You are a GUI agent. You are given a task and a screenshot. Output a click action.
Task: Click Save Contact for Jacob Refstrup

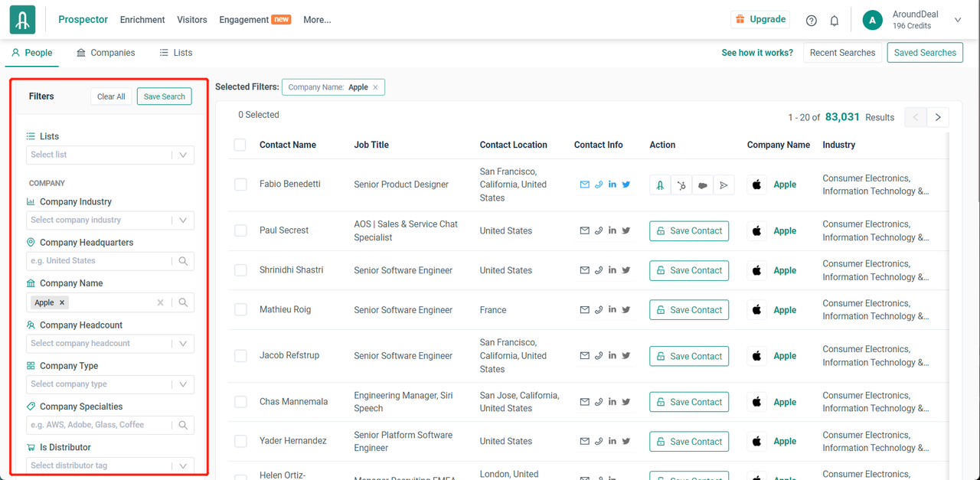[x=688, y=356]
